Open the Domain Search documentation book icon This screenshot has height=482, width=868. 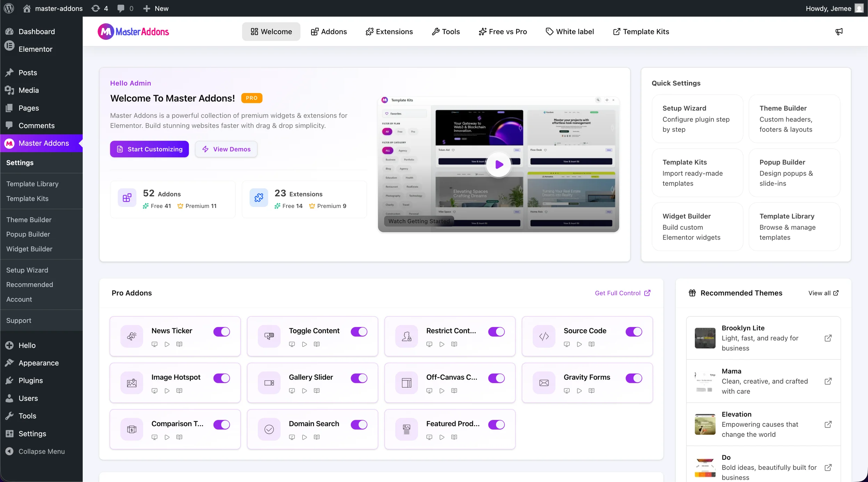317,437
